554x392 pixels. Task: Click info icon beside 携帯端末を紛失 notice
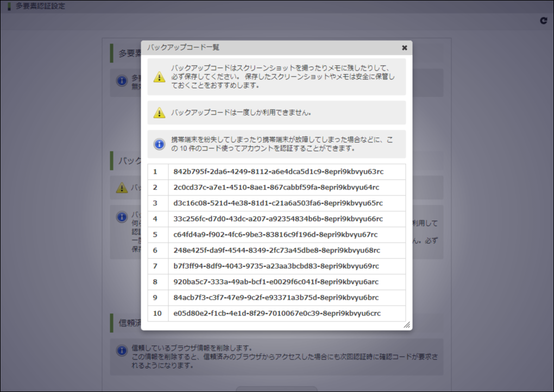159,144
